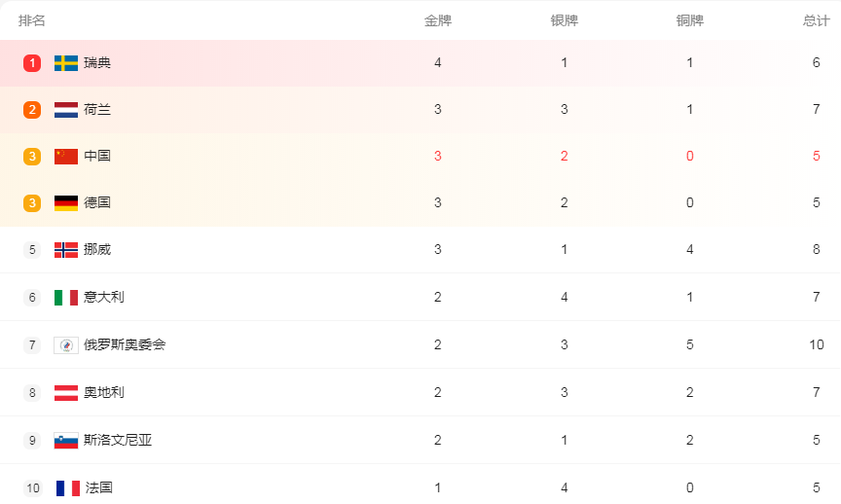841x504 pixels.
Task: Click the Slovenia flag icon
Action: (66, 440)
